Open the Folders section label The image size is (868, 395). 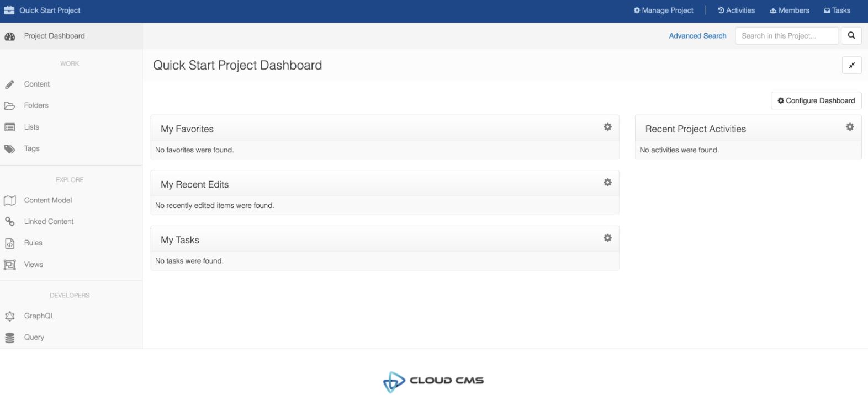pos(36,105)
